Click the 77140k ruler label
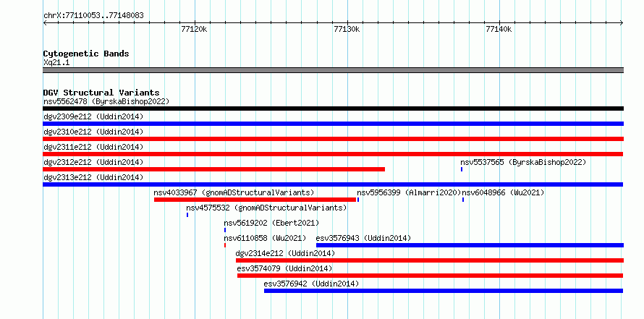 499,29
